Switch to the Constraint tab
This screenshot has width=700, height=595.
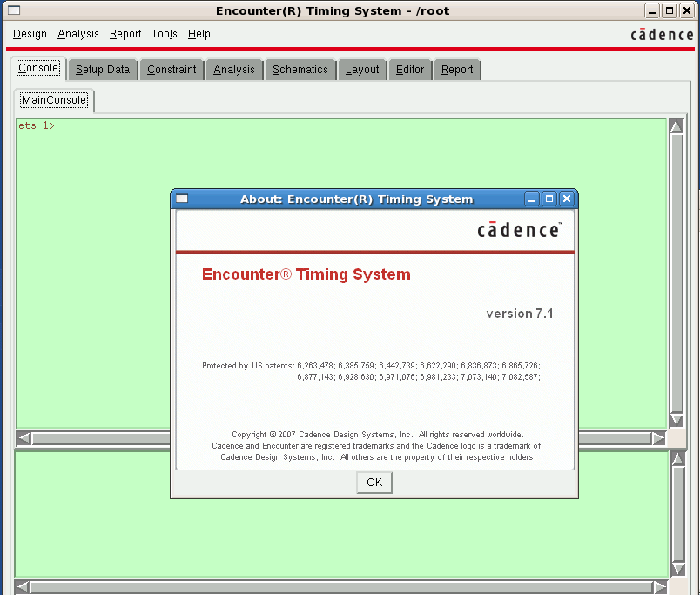172,70
